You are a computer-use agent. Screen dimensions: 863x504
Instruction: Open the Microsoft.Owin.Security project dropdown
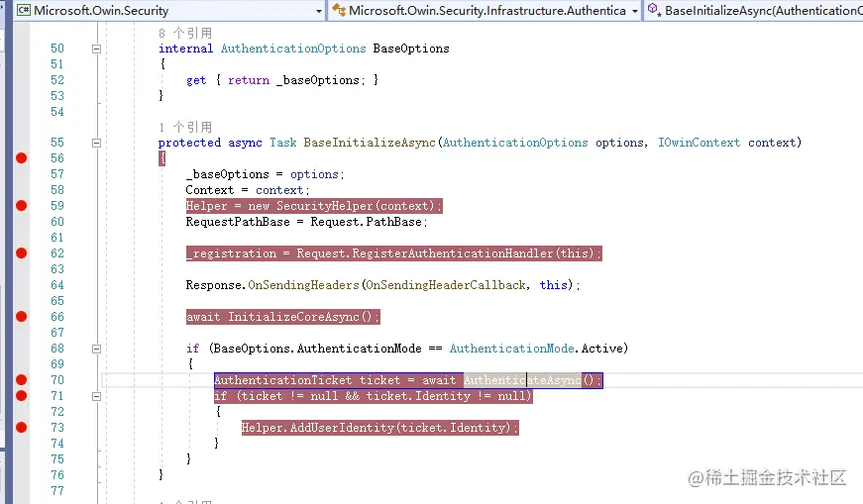[319, 11]
